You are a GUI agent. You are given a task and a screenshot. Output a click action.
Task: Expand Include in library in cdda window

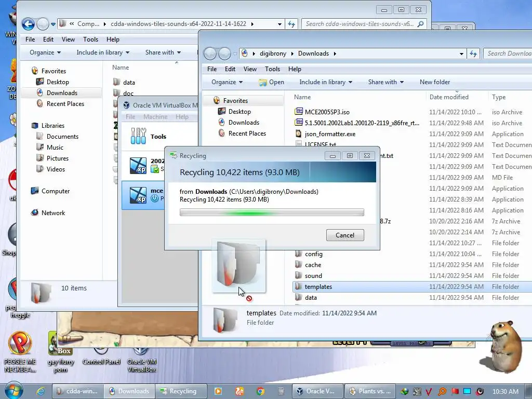click(103, 52)
